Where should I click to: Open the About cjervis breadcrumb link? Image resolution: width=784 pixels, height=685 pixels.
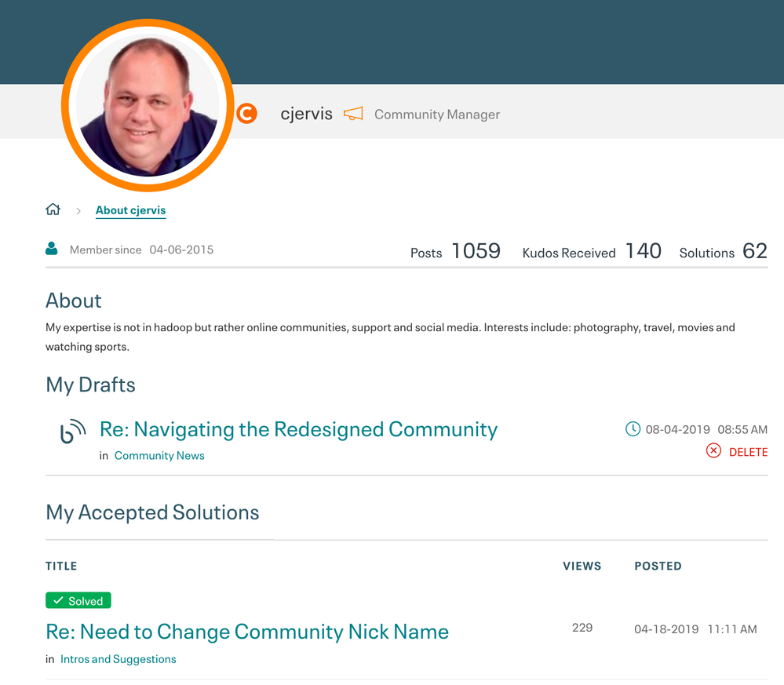tap(130, 210)
